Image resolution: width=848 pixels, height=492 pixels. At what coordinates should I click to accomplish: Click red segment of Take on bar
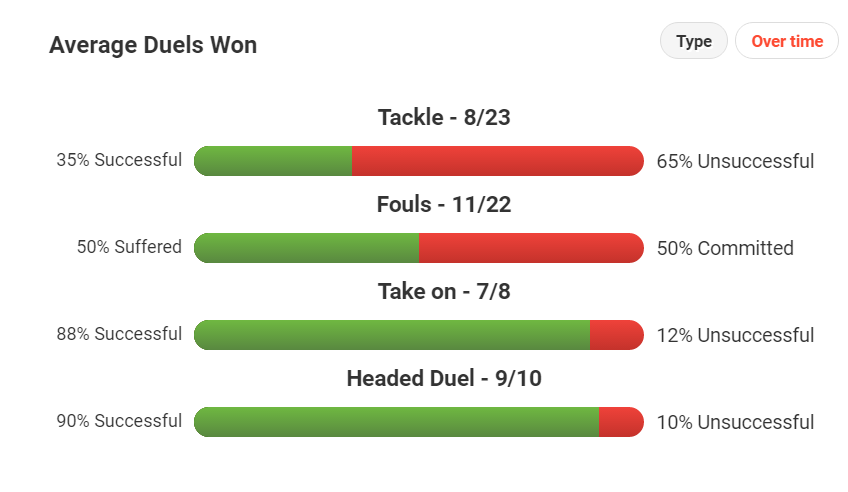click(617, 335)
